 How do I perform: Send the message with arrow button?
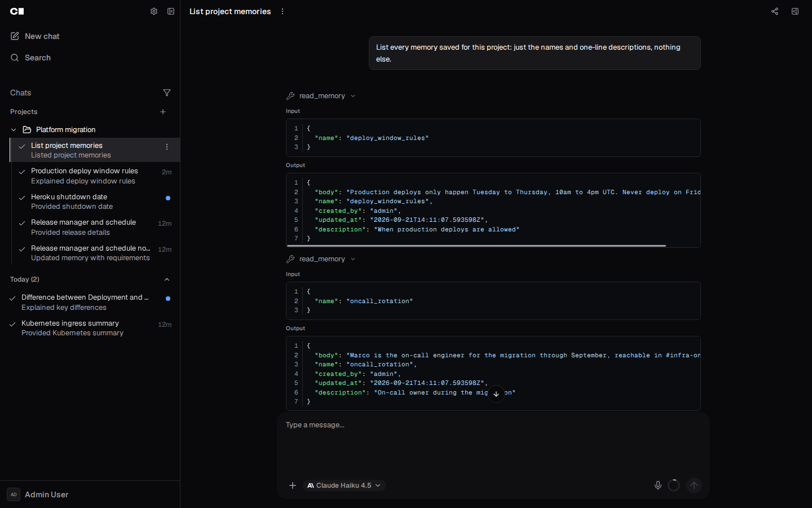694,485
